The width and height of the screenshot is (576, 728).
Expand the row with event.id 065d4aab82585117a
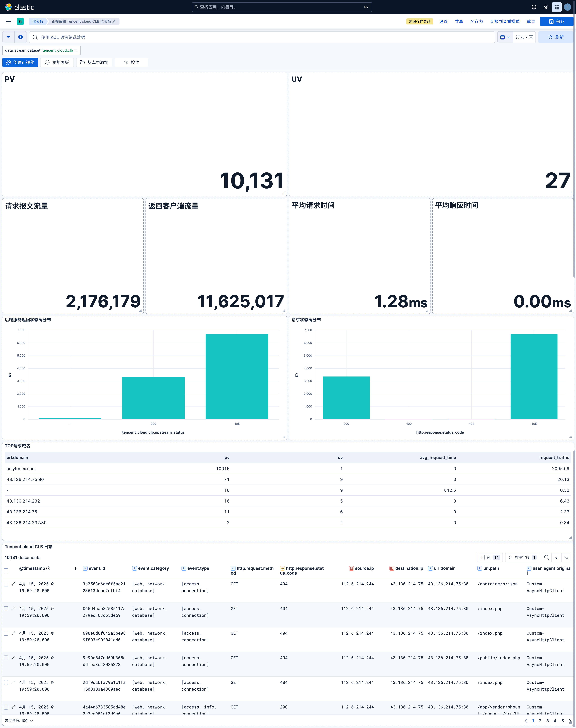click(13, 609)
